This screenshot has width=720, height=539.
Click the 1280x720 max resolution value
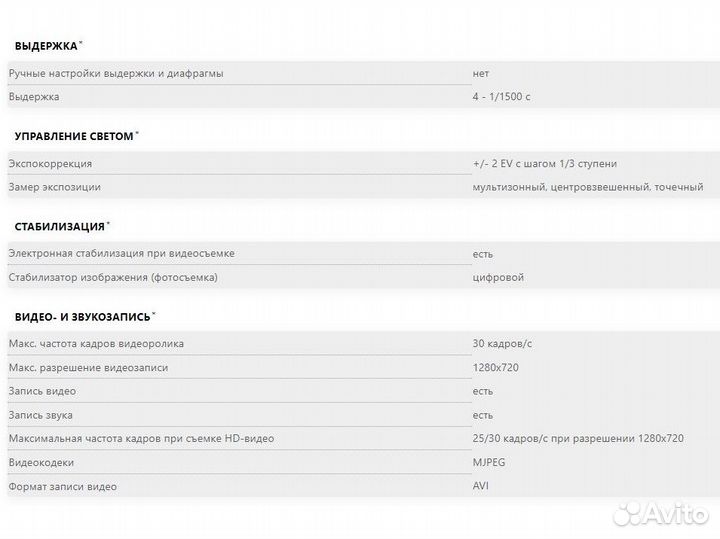(495, 367)
